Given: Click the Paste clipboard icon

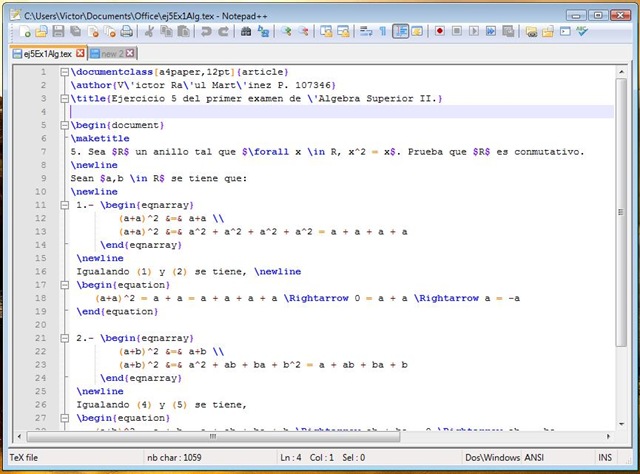Looking at the screenshot, I should click(x=183, y=31).
